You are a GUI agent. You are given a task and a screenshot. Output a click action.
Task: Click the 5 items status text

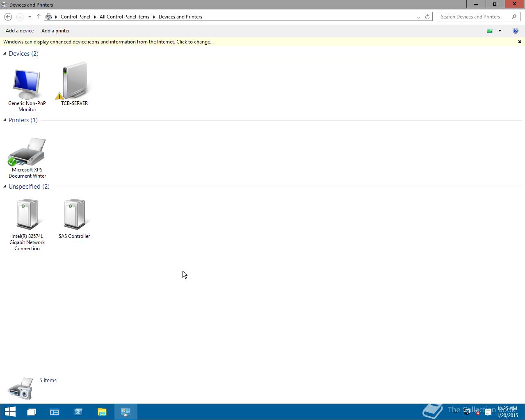click(x=48, y=381)
